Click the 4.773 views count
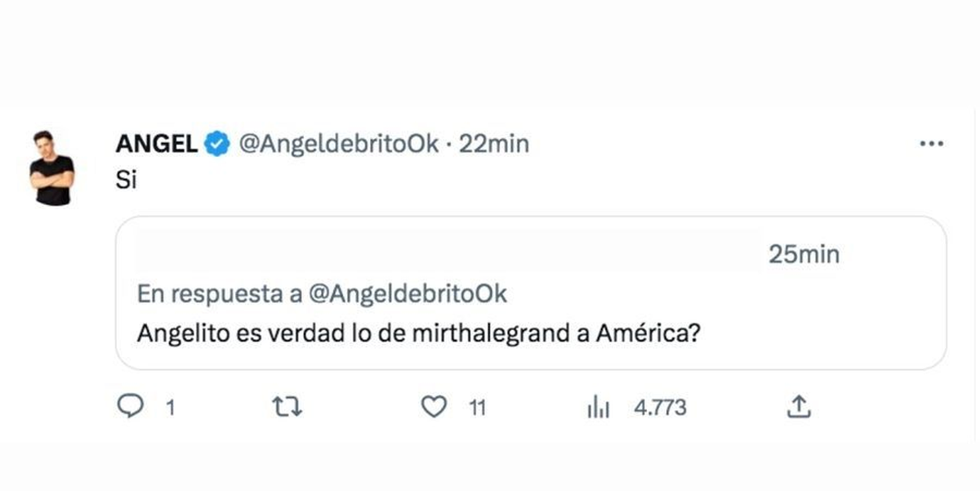 coord(660,406)
